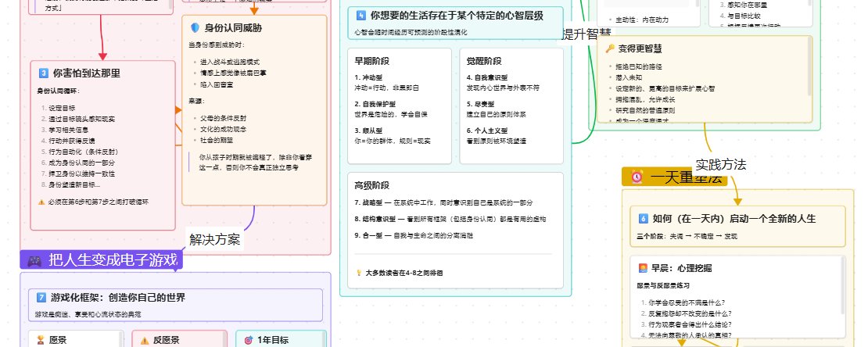The width and height of the screenshot is (868, 347).
Task: Click bullet 社会的期望
Action: (217, 140)
